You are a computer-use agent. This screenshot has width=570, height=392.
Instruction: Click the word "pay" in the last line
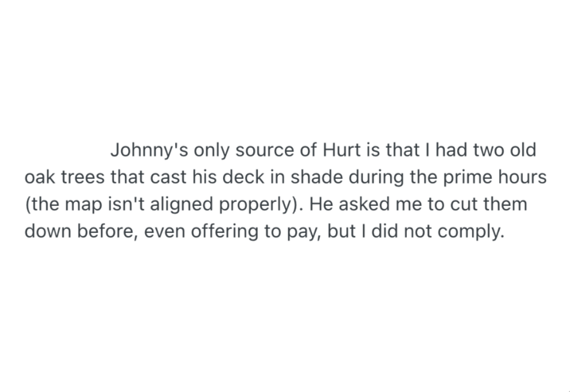click(x=306, y=231)
